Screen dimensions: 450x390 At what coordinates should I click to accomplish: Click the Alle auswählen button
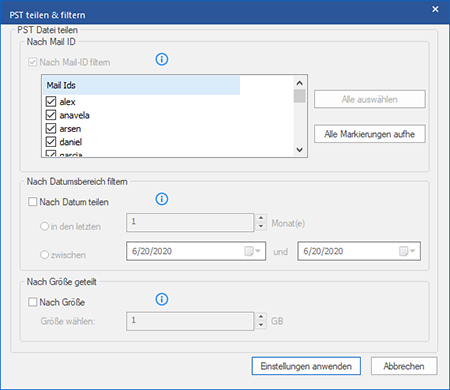pos(370,99)
